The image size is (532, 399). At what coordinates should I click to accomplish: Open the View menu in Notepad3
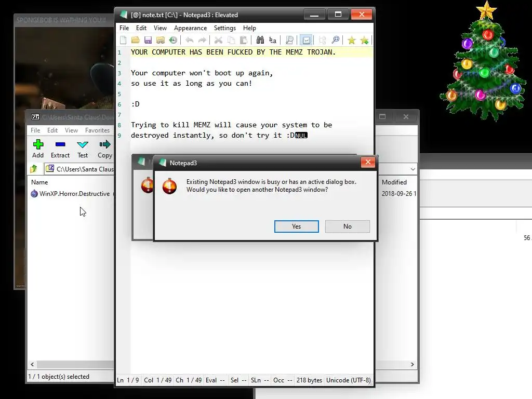tap(160, 28)
